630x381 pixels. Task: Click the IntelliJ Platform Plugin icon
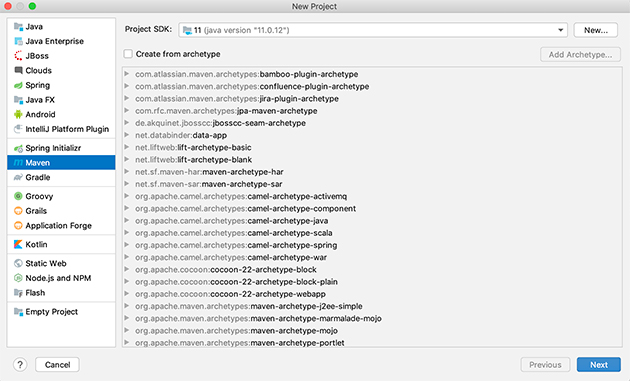coord(18,129)
